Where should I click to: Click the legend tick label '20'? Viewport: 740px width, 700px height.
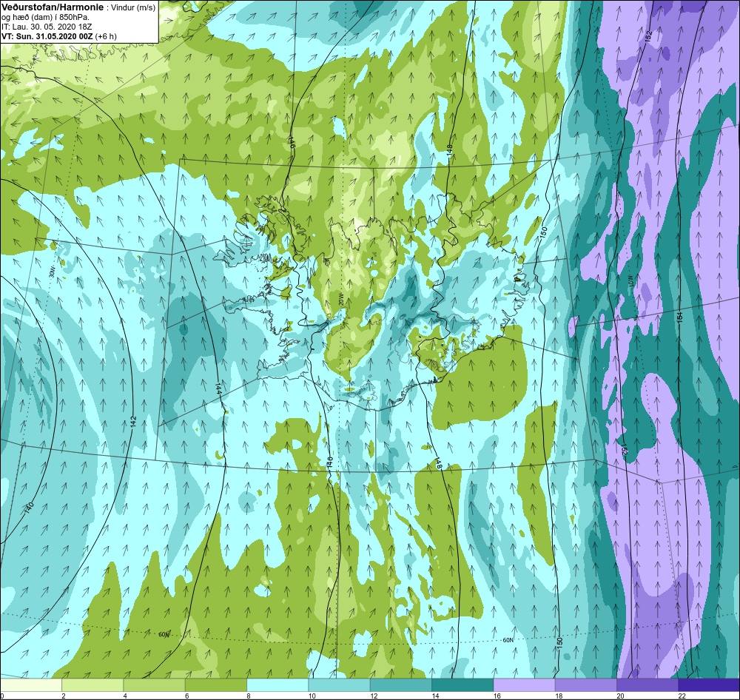(x=619, y=696)
